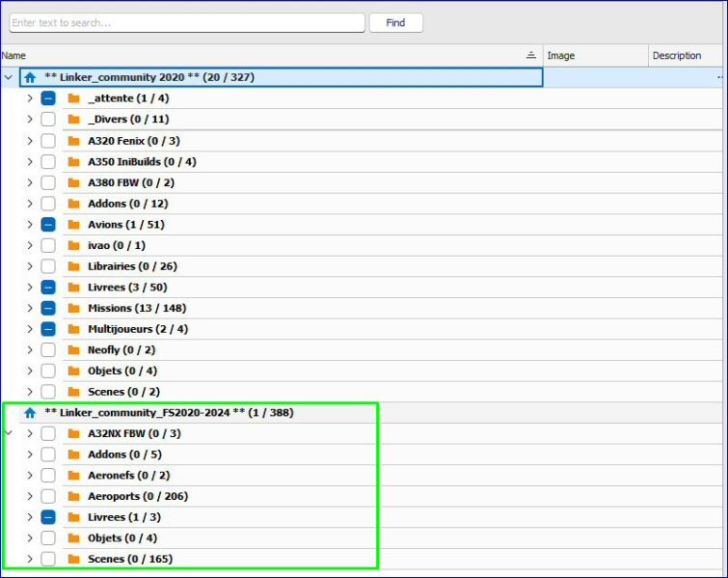Toggle the Avions checkbox
This screenshot has height=578, width=728.
48,225
